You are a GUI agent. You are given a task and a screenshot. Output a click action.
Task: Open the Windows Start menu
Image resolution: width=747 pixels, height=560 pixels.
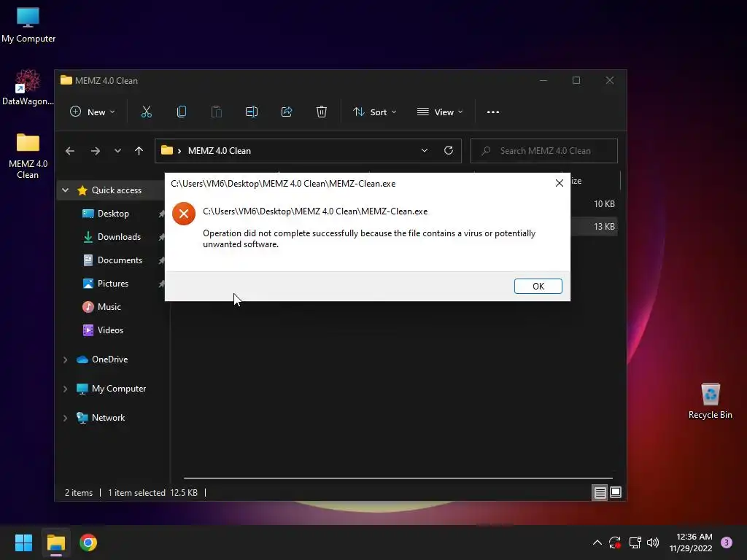point(23,542)
